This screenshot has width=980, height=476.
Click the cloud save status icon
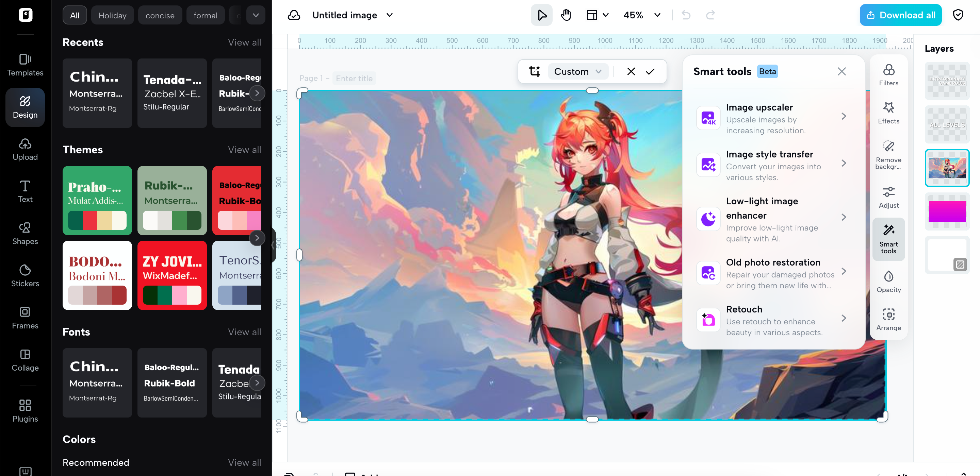tap(294, 15)
